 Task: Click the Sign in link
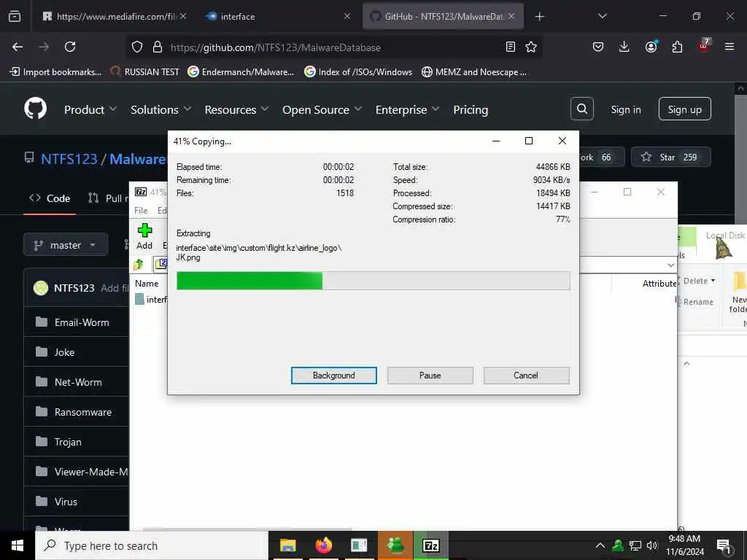pos(625,109)
